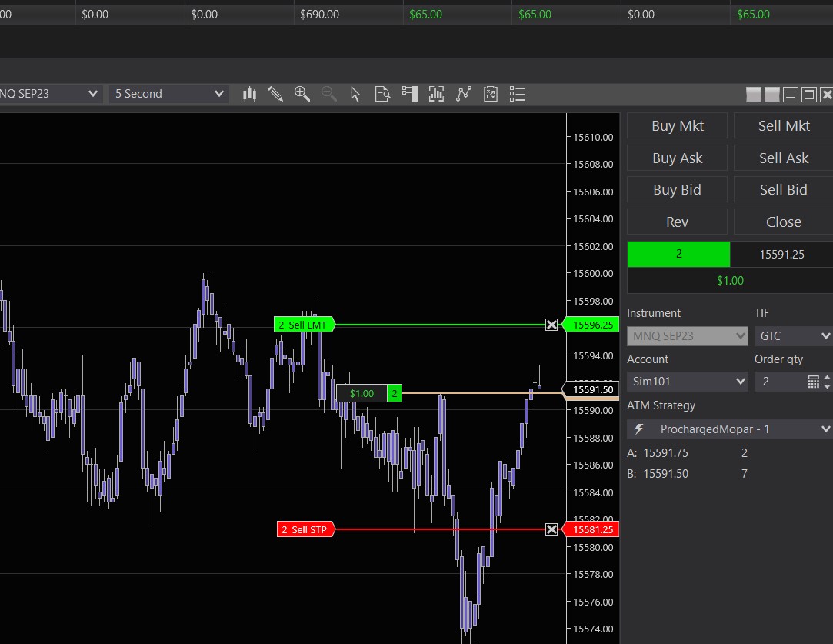Image resolution: width=833 pixels, height=644 pixels.
Task: Open the chart style bars icon
Action: [x=249, y=94]
